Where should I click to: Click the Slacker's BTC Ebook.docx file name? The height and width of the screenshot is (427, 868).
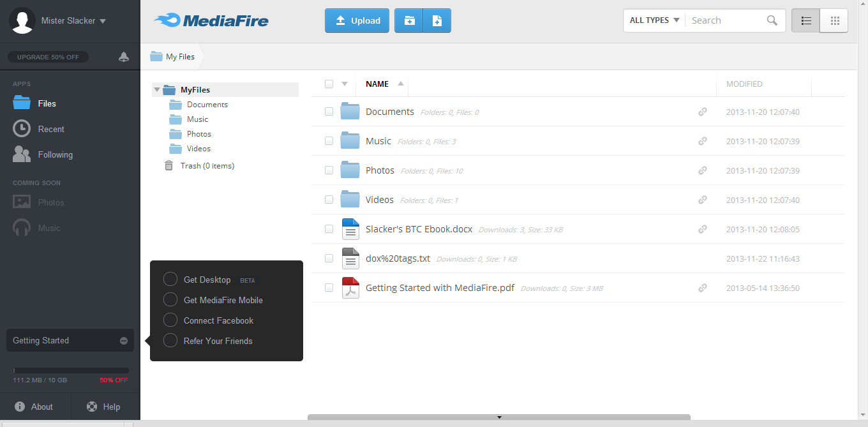419,229
